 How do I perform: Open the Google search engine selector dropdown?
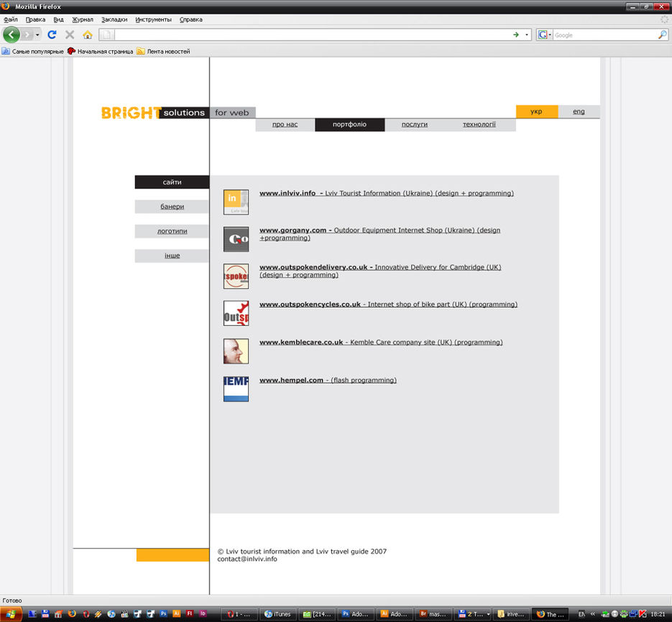tap(545, 35)
